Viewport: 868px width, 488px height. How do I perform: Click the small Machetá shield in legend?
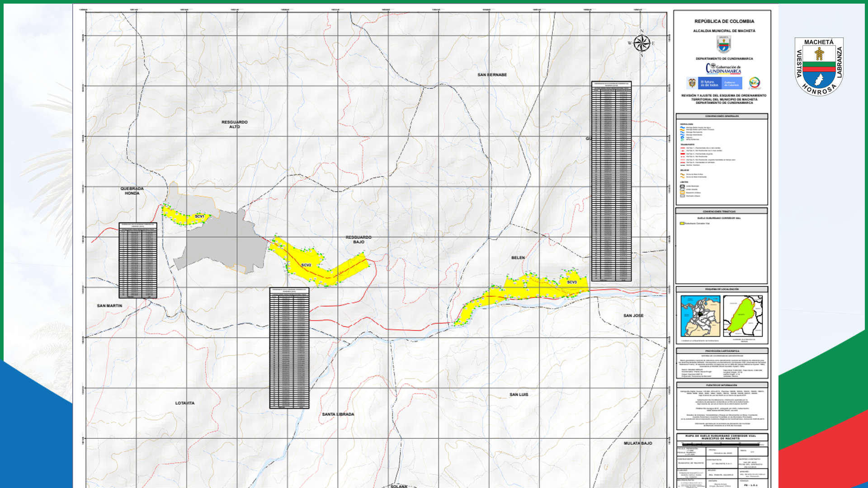click(x=724, y=44)
